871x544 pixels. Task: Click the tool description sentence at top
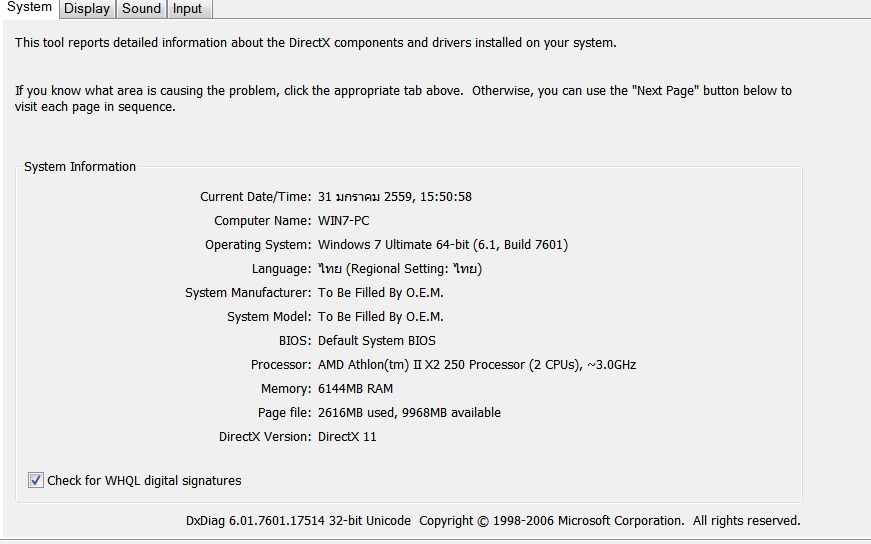315,43
